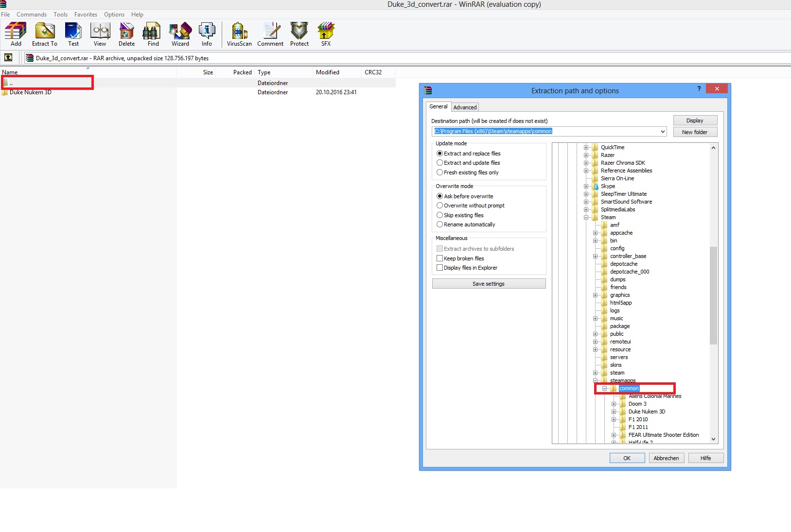Viewport: 791px width, 532px height.
Task: Expand the Razer Chroma SDK folder
Action: (586, 163)
